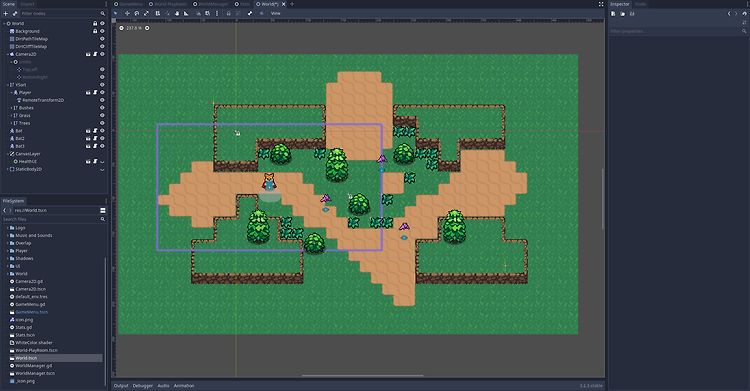Lock the selected object via toolbar lock icon

click(x=229, y=13)
